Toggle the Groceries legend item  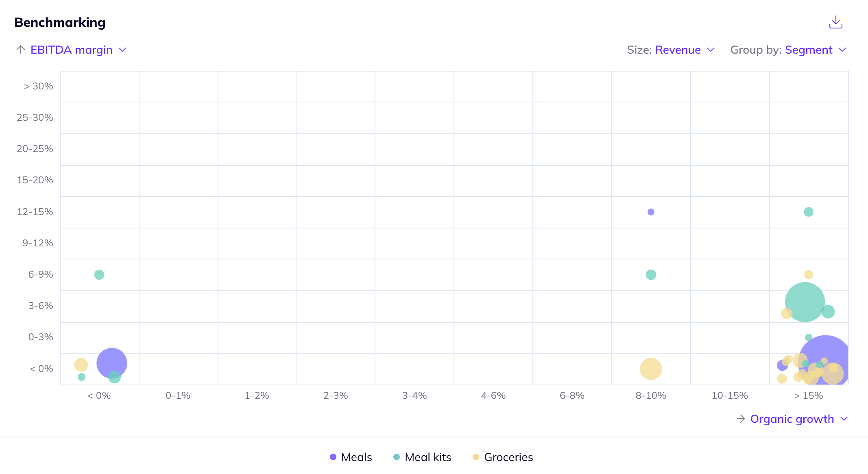(x=508, y=457)
